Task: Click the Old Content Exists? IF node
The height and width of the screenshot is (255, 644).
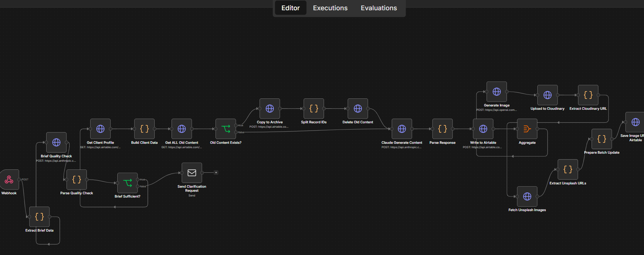Action: click(x=226, y=129)
